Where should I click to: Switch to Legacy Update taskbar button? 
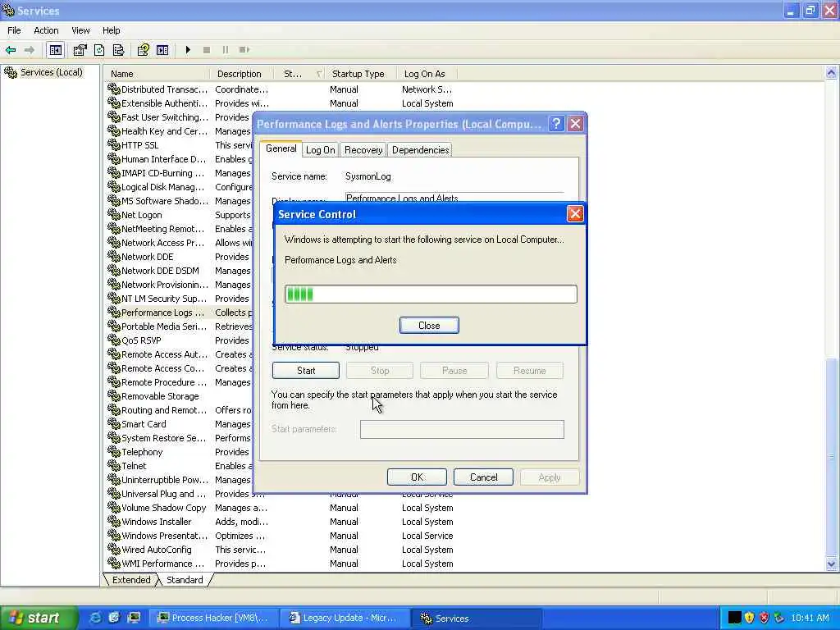tap(345, 618)
